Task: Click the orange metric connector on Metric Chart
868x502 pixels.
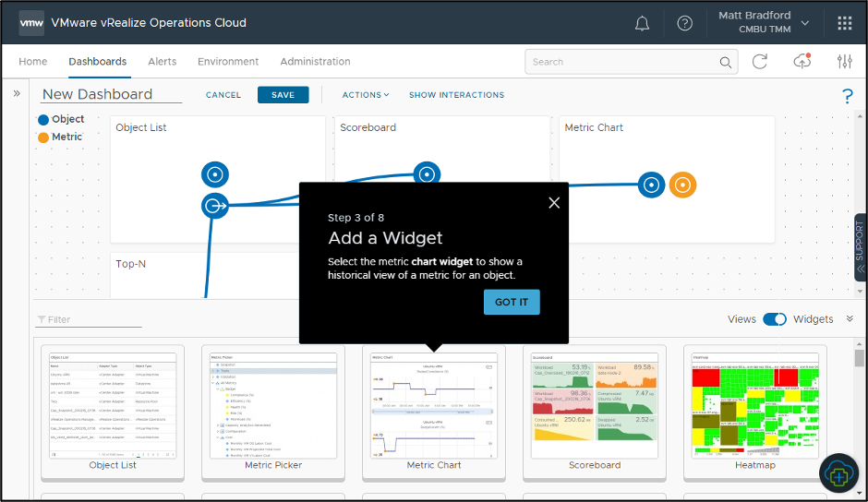Action: click(x=682, y=185)
